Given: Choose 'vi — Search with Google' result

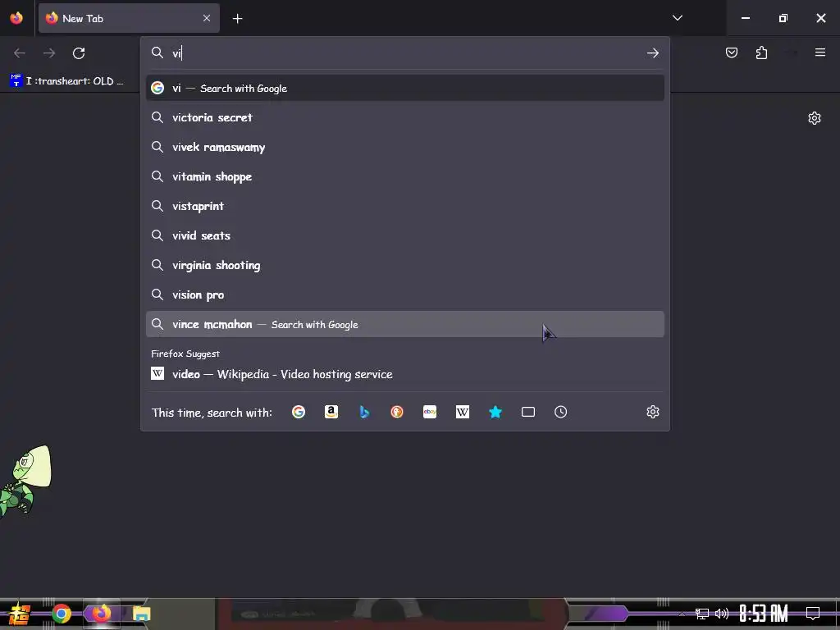Looking at the screenshot, I should coord(405,88).
